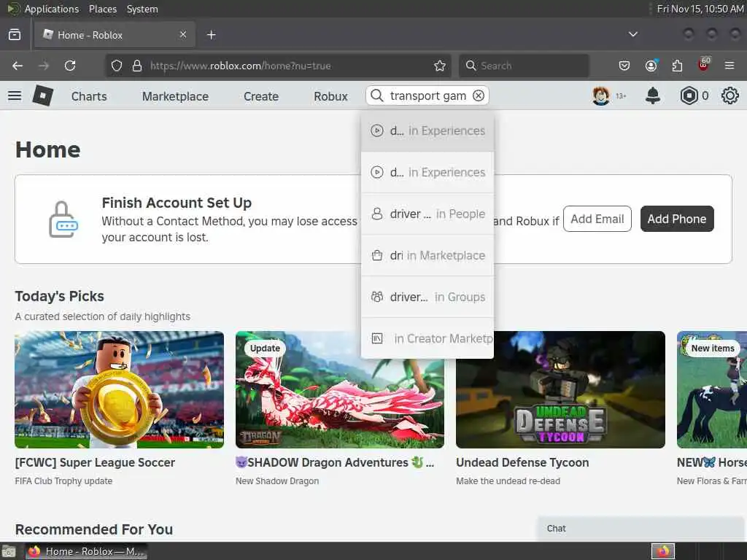Screen dimensions: 747x560
Task: Select the suggestion in Marketplace
Action: [x=427, y=256]
